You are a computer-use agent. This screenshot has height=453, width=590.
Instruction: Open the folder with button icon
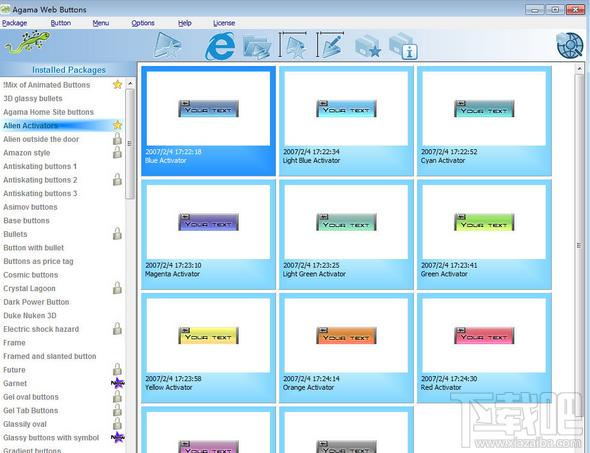point(257,47)
